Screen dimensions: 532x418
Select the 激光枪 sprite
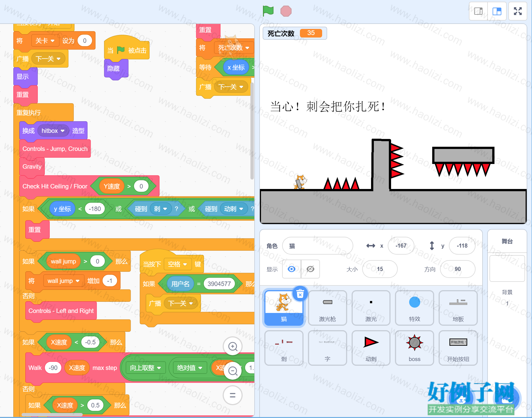[x=327, y=308]
